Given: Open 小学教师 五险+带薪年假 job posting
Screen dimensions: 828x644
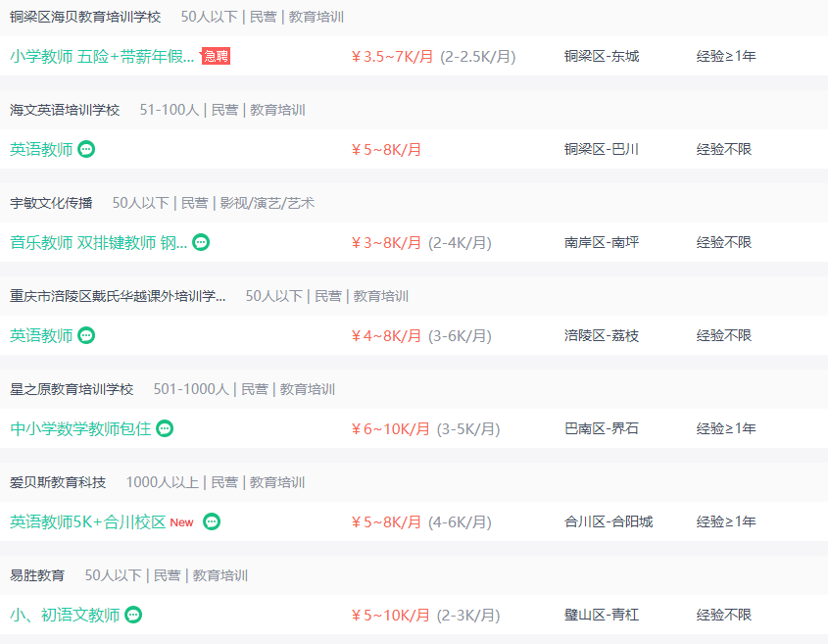Looking at the screenshot, I should 102,56.
